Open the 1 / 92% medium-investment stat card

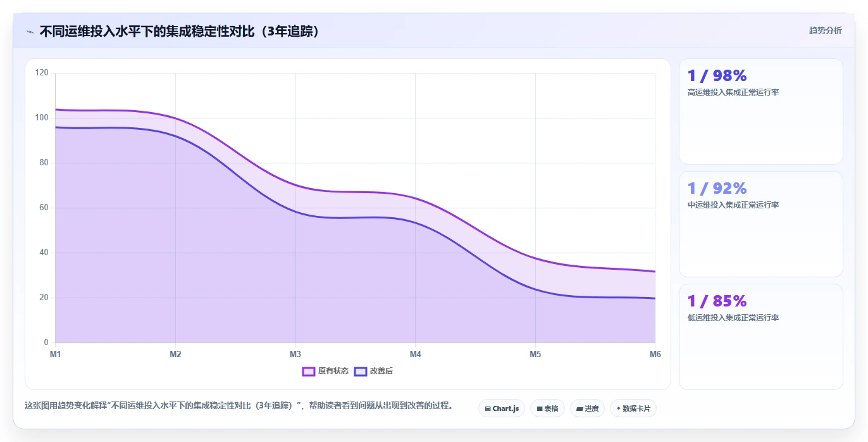coord(760,224)
